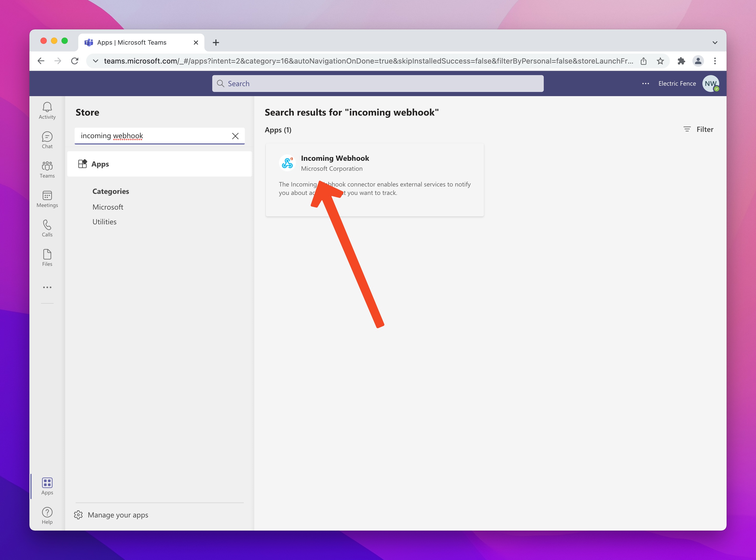756x560 pixels.
Task: Open the Chrome profile icon
Action: tap(698, 61)
